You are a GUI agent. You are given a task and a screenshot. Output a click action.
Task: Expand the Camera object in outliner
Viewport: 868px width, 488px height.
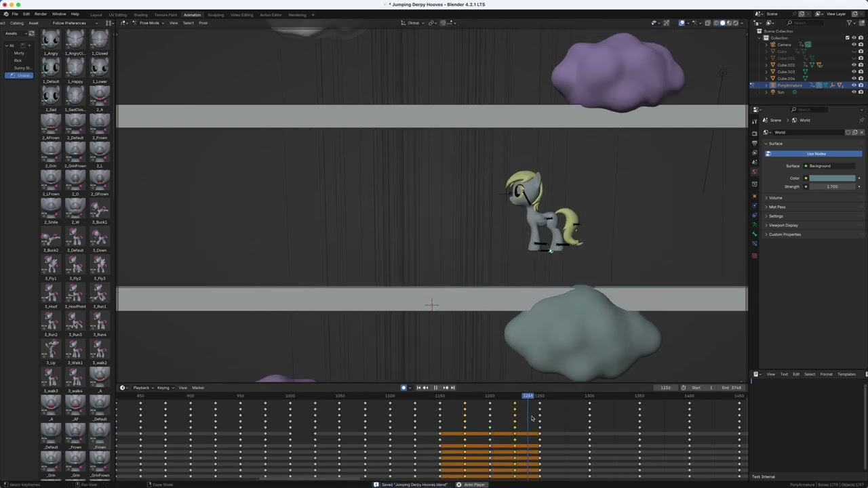coord(767,45)
